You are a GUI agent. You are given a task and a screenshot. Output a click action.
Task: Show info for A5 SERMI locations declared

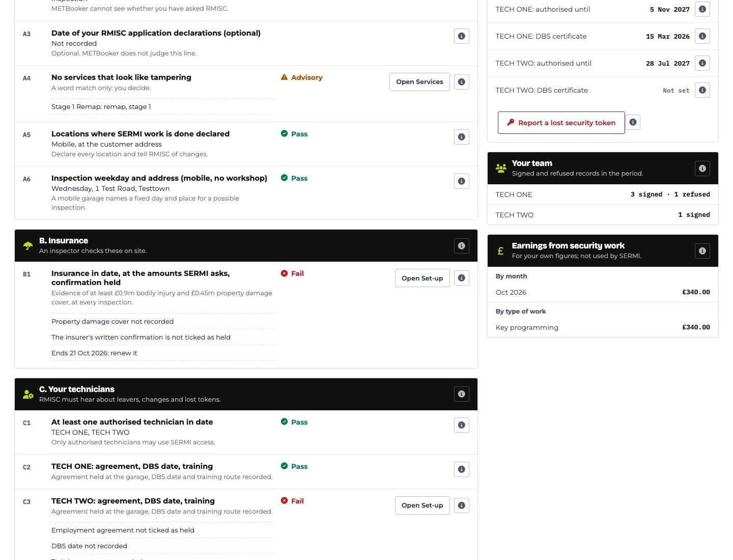462,137
